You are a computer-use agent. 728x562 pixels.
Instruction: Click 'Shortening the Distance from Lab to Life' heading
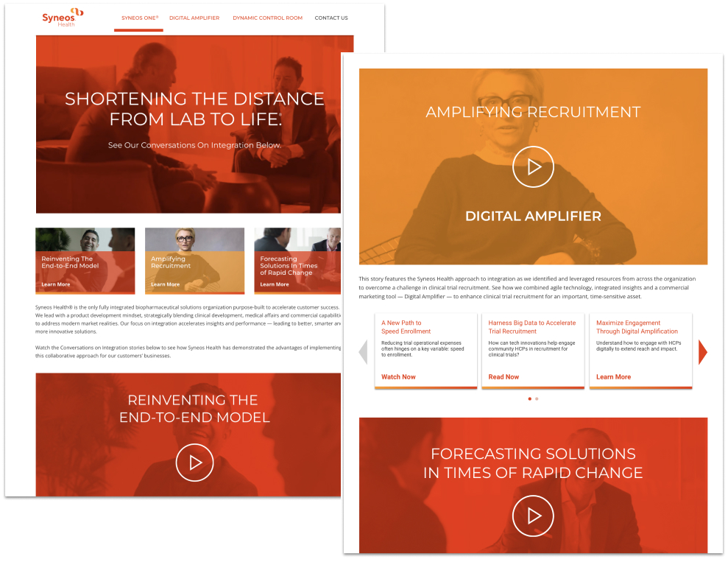[x=194, y=109]
